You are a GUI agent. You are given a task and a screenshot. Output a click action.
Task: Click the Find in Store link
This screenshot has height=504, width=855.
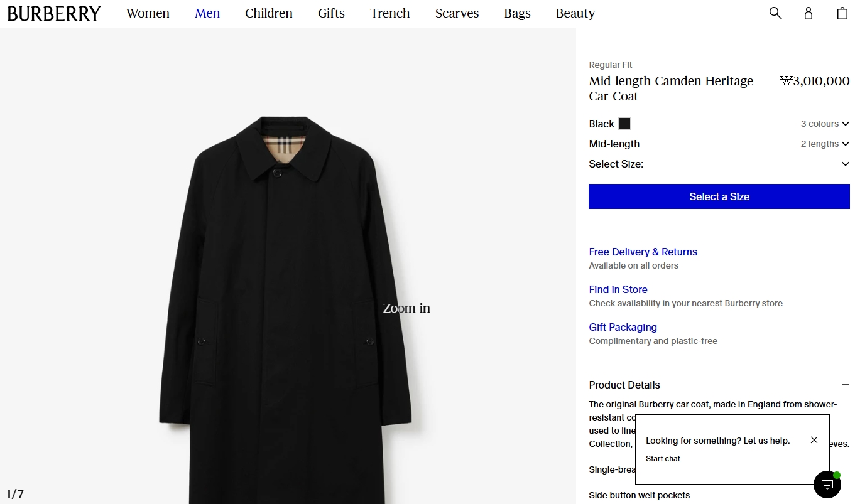pos(618,289)
